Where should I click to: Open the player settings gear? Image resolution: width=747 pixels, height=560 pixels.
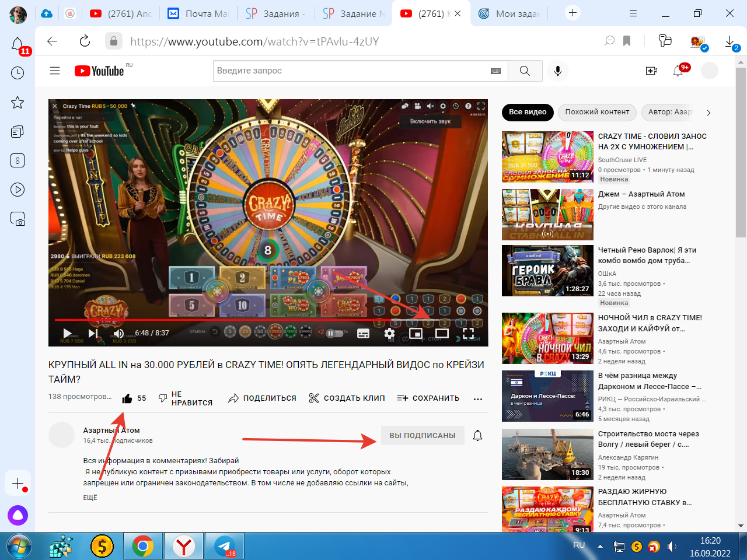[389, 333]
